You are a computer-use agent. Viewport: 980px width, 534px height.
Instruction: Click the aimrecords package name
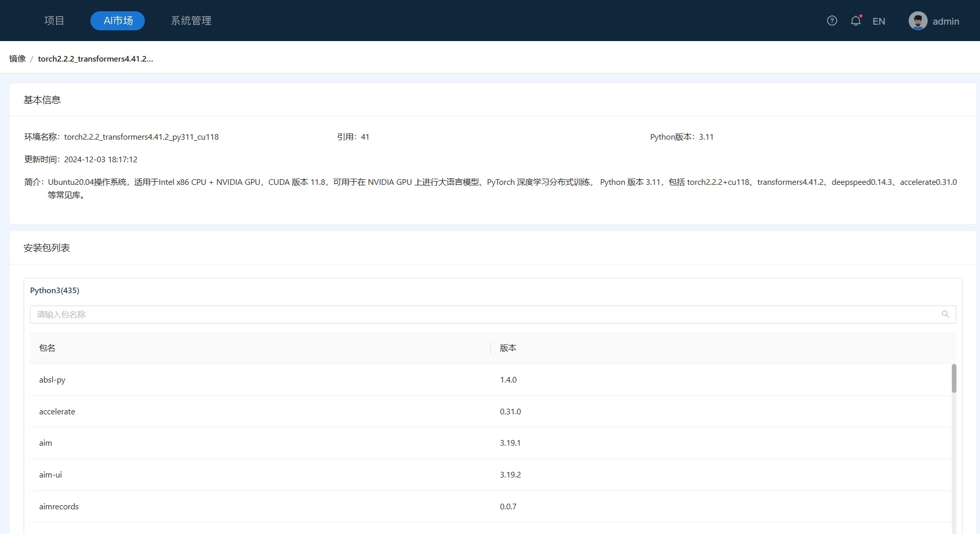tap(59, 506)
